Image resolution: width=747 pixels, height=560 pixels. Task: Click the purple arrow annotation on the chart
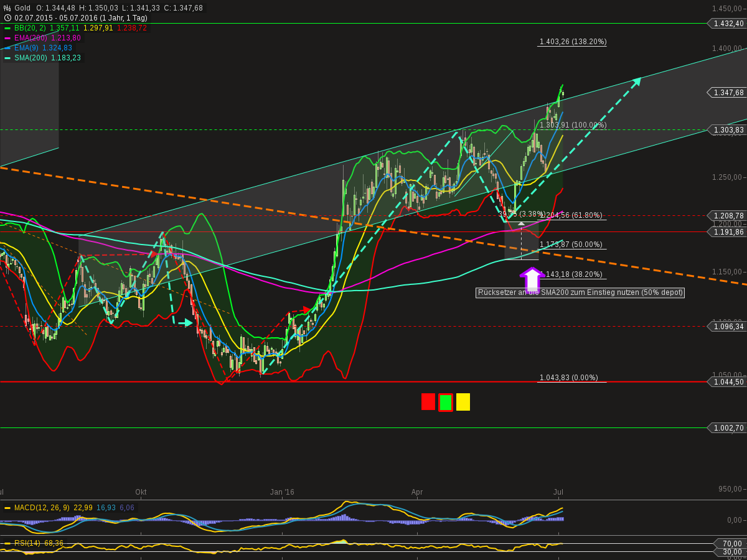[532, 277]
